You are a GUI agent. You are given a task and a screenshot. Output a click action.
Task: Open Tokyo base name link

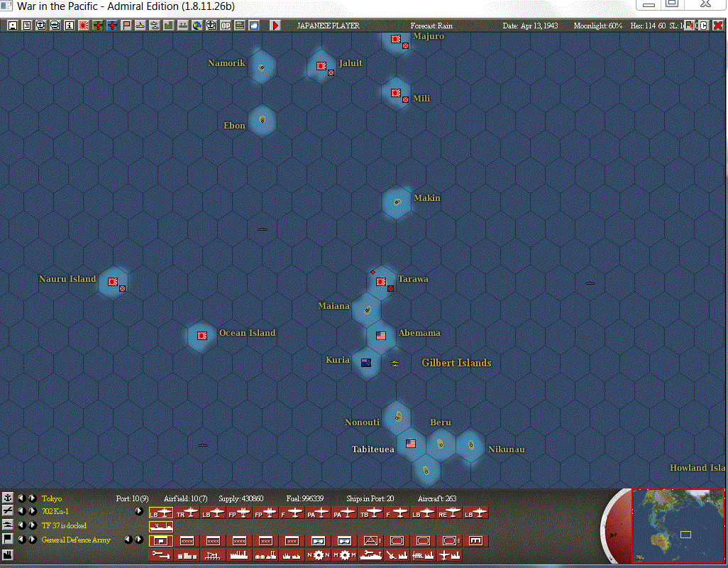click(x=52, y=498)
